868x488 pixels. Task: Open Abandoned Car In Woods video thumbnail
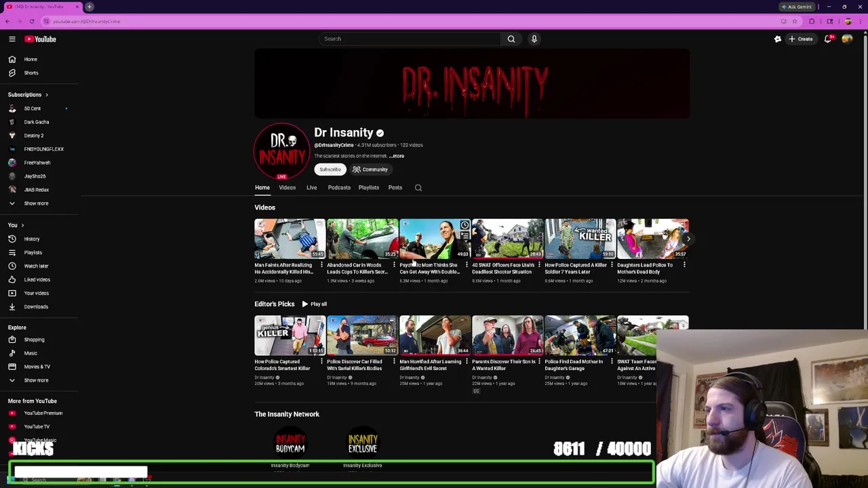click(x=362, y=239)
